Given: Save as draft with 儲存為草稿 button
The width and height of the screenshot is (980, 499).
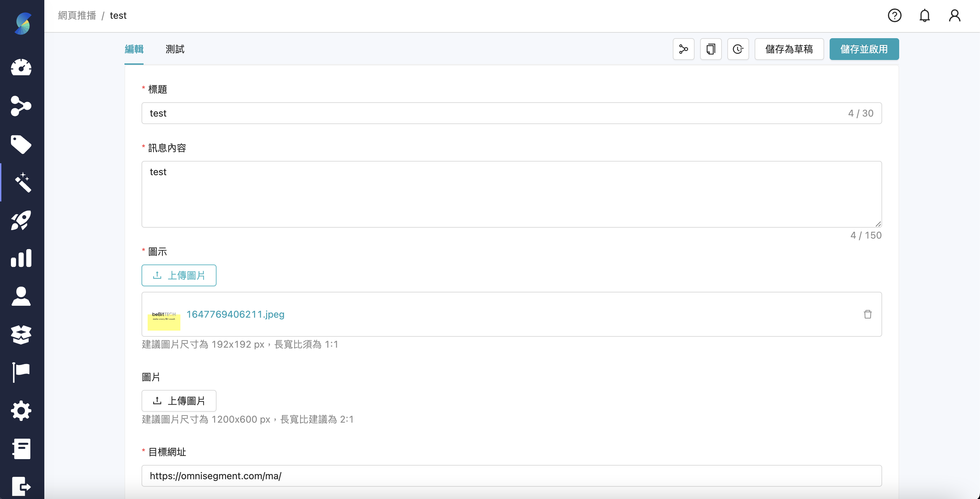Looking at the screenshot, I should click(789, 49).
